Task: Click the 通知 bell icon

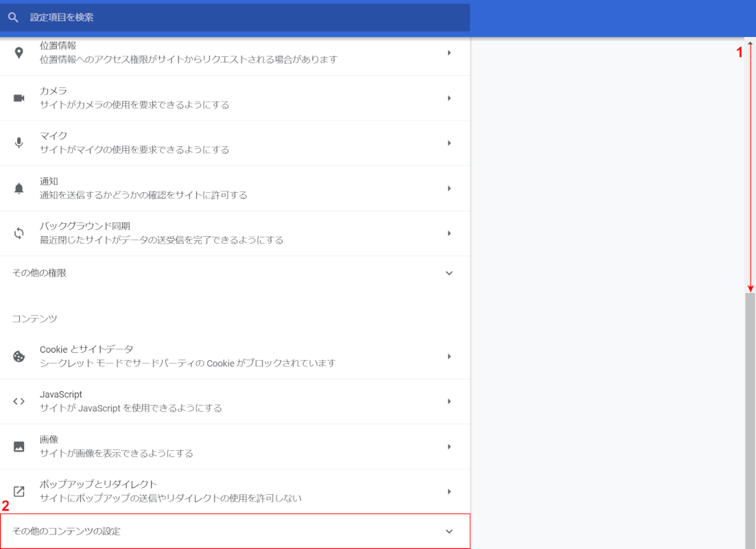Action: [19, 188]
